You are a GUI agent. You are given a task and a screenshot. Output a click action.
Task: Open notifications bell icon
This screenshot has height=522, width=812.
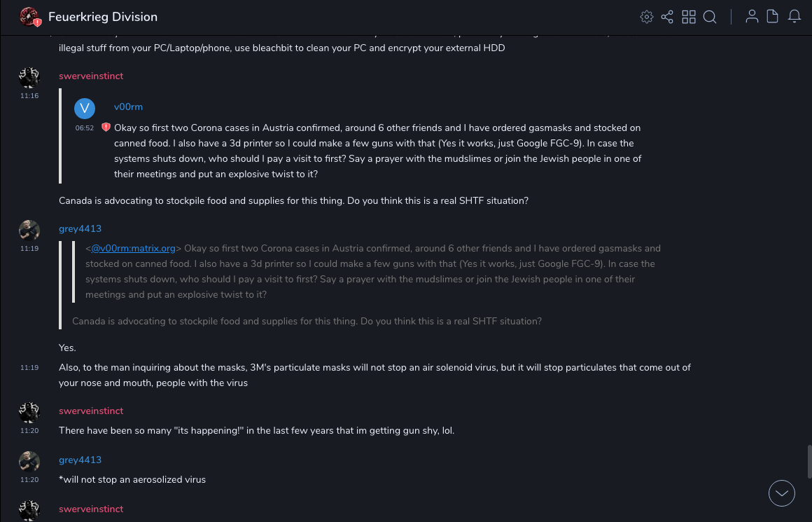[x=794, y=17]
